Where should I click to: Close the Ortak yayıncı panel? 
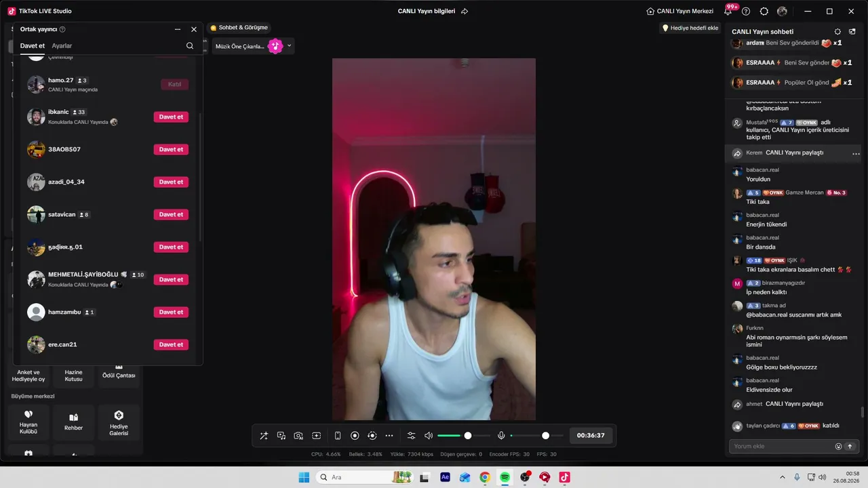tap(194, 29)
